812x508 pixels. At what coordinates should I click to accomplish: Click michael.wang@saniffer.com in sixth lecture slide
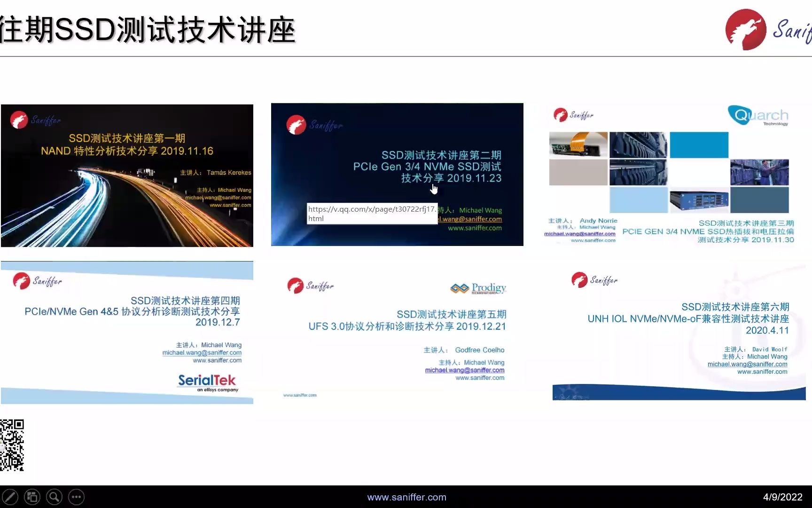[x=748, y=364]
